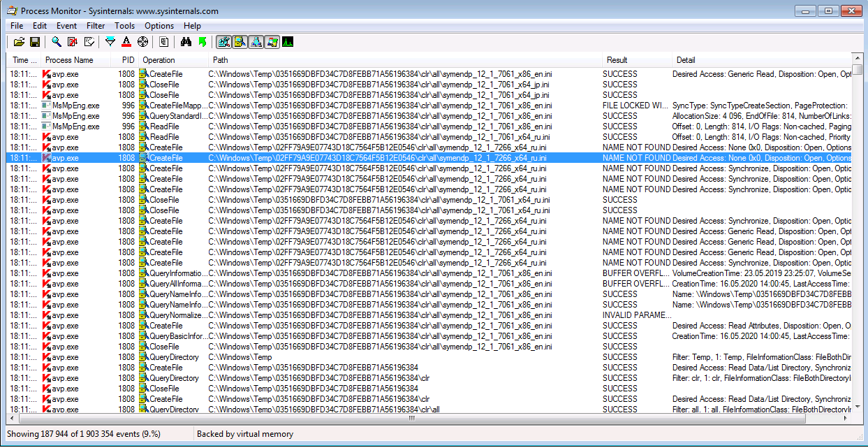868x448 pixels.
Task: Click the avp.exe icon in the highlighted row
Action: click(47, 158)
